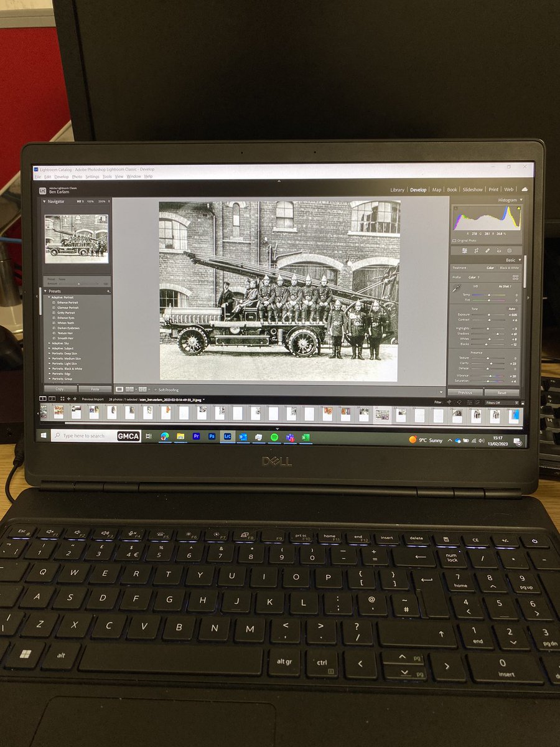Image resolution: width=560 pixels, height=747 pixels.
Task: Select the Crop overlay tool
Action: [x=476, y=250]
